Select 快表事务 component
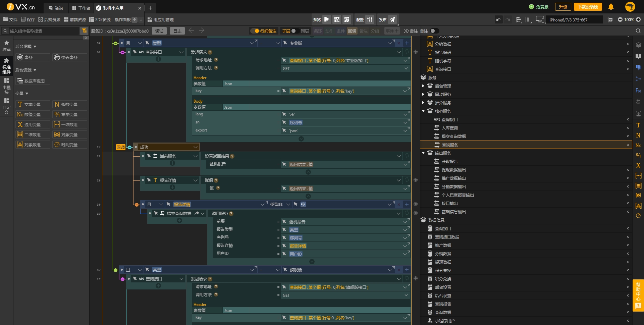Viewport: 644px width, 325px height. tap(70, 57)
